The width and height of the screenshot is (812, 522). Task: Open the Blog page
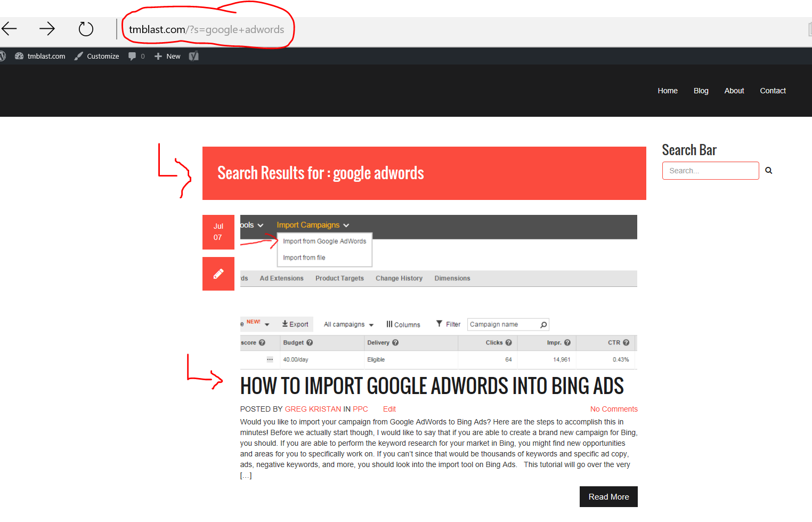click(x=701, y=91)
